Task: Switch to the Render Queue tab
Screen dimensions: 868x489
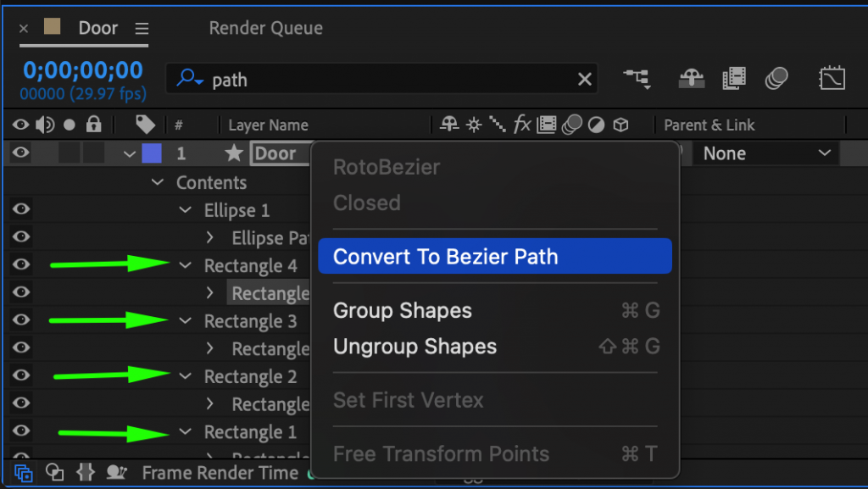Action: [265, 28]
